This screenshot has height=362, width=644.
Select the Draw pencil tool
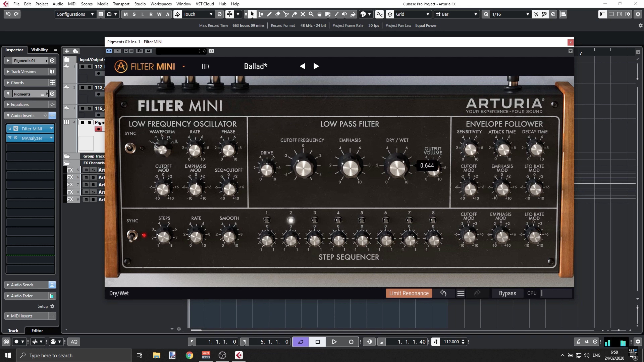(x=269, y=14)
